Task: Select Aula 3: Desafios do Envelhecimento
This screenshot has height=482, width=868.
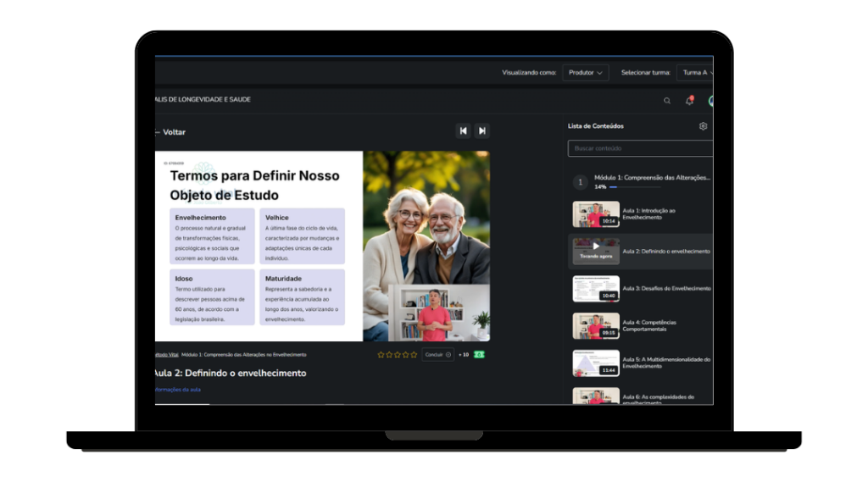Action: (666, 289)
